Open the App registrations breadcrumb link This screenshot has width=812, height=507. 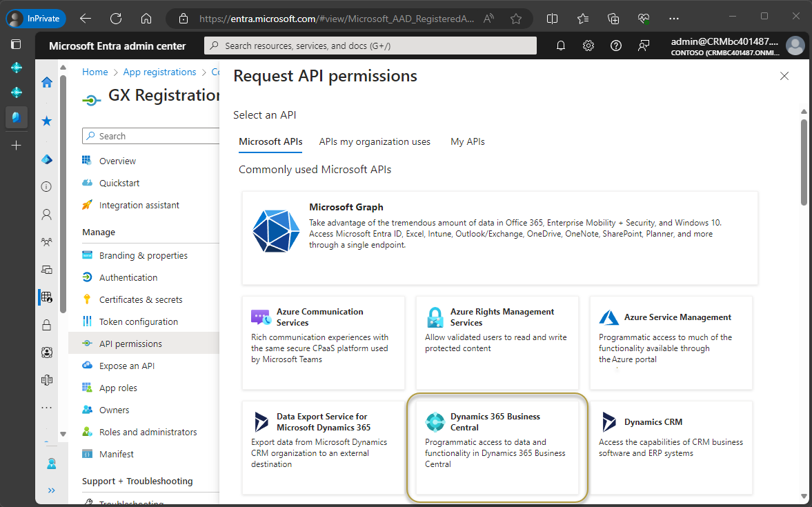click(159, 72)
